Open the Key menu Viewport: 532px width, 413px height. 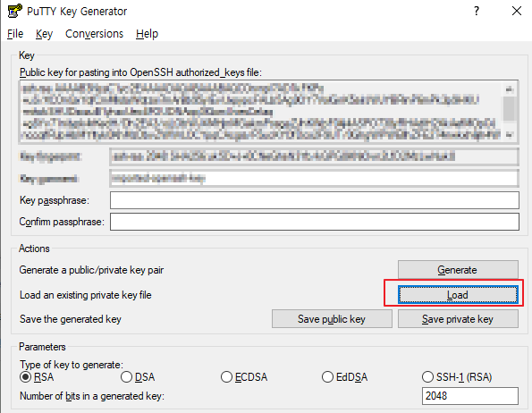[44, 34]
